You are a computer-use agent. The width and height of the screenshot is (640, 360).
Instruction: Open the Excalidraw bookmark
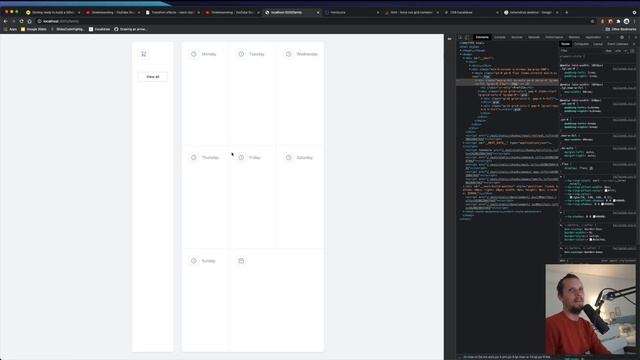(99, 29)
